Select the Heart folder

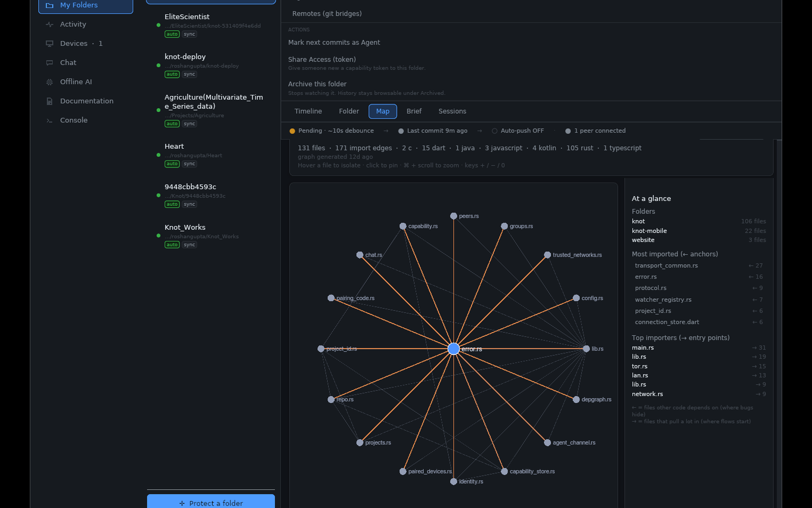211,154
